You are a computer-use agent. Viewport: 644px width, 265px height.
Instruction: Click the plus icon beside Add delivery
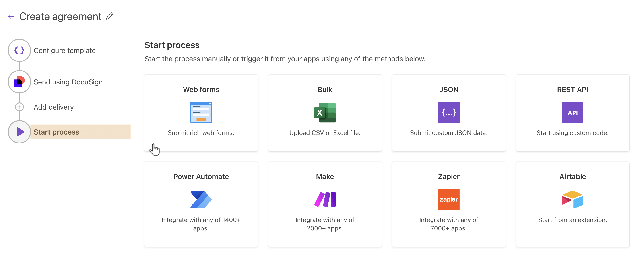coord(19,107)
